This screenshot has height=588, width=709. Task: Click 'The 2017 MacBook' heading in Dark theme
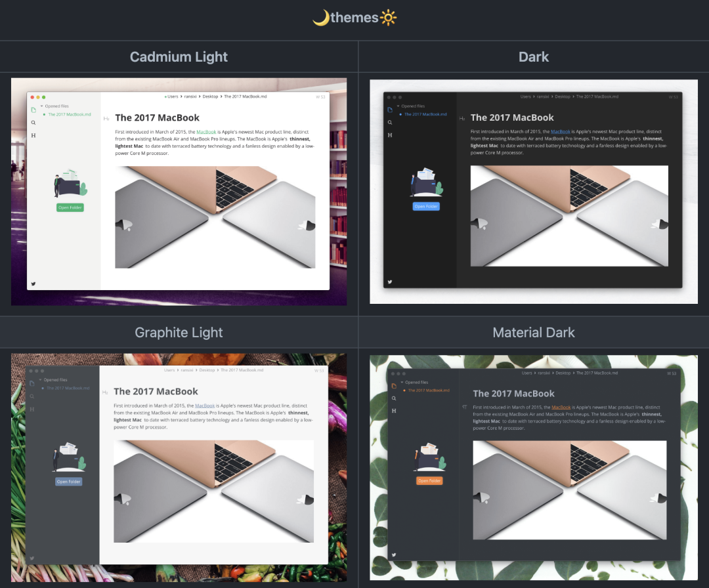click(x=512, y=117)
